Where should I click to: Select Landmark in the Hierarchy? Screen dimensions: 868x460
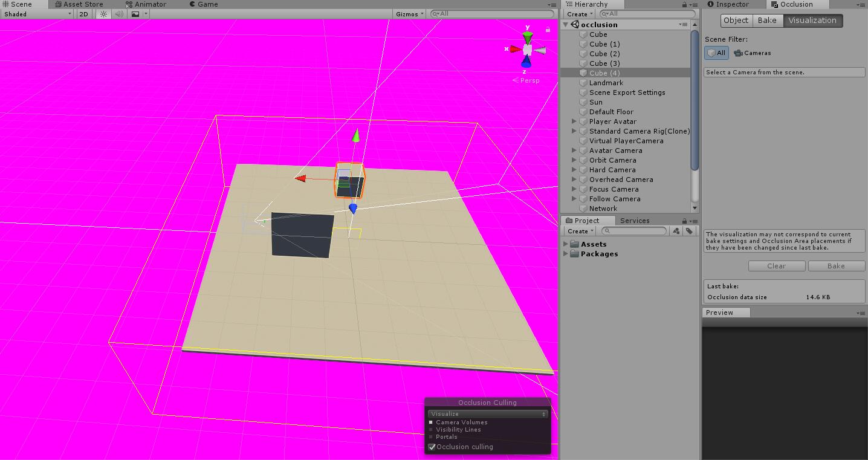606,83
